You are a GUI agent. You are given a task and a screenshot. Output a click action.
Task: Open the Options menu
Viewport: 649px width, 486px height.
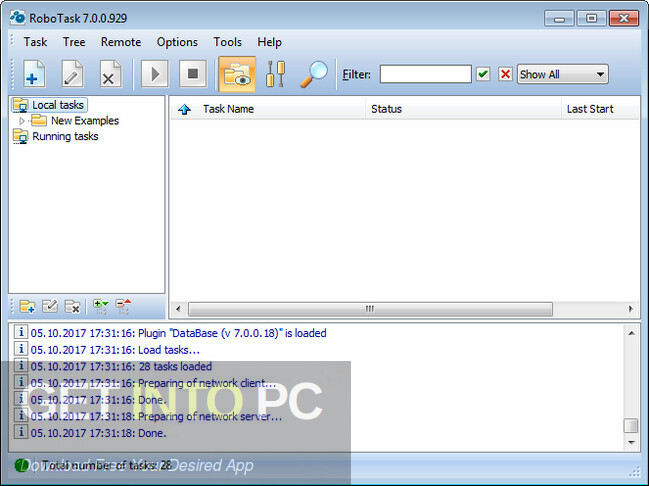coord(177,42)
